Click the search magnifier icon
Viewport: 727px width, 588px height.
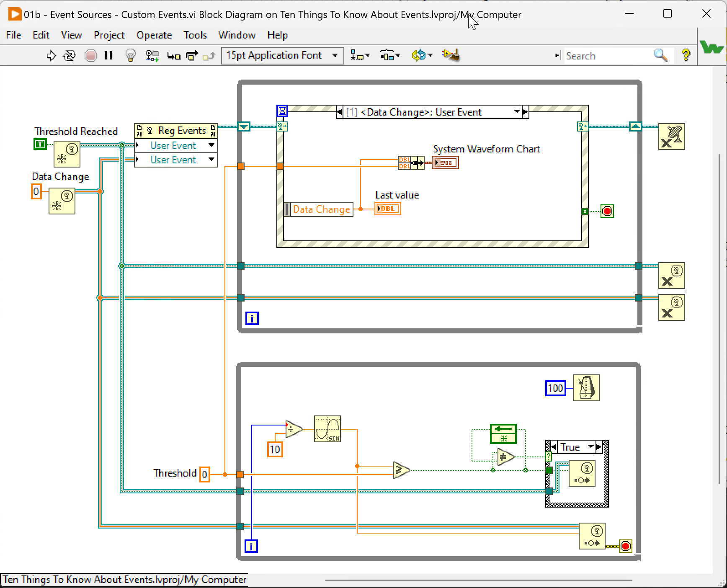(660, 55)
